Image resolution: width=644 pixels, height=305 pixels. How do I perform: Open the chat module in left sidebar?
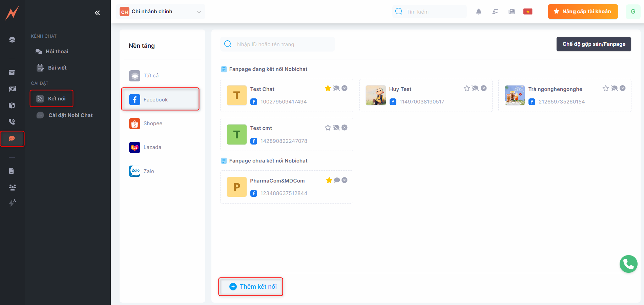click(12, 138)
